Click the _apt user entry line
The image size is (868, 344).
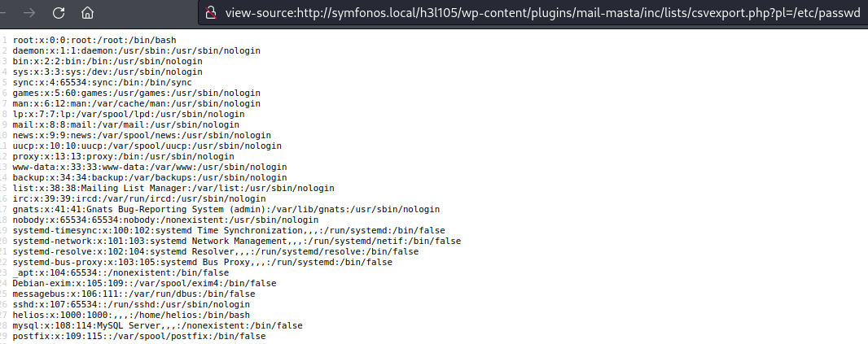pyautogui.click(x=121, y=272)
